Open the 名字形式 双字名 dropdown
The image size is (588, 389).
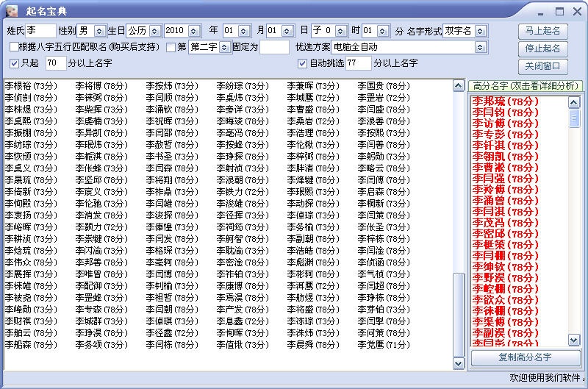(481, 31)
